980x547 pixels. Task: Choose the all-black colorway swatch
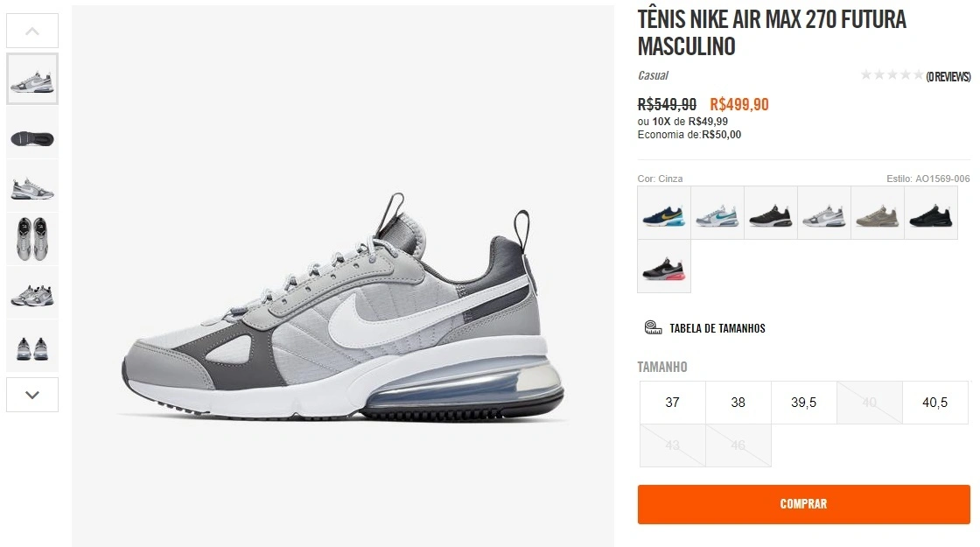(x=931, y=213)
